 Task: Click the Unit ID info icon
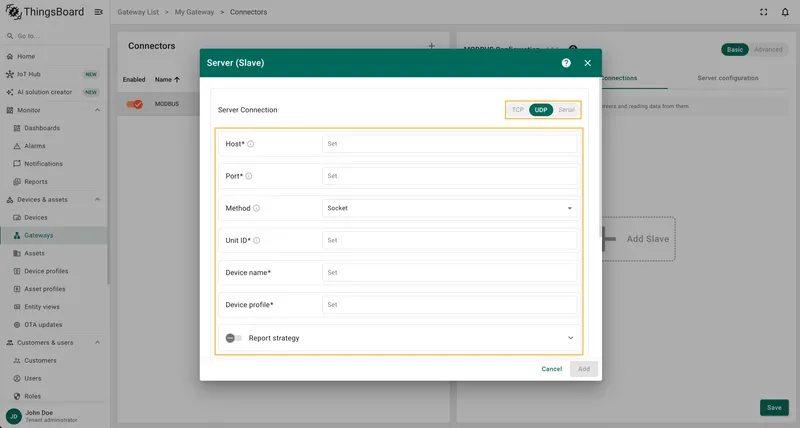point(257,240)
